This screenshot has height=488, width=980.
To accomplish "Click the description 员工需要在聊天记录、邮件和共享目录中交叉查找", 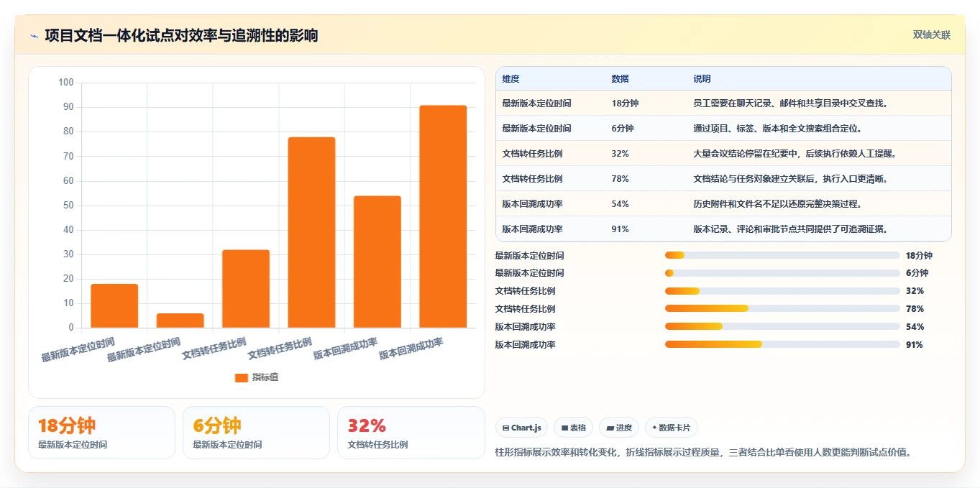I will [791, 103].
